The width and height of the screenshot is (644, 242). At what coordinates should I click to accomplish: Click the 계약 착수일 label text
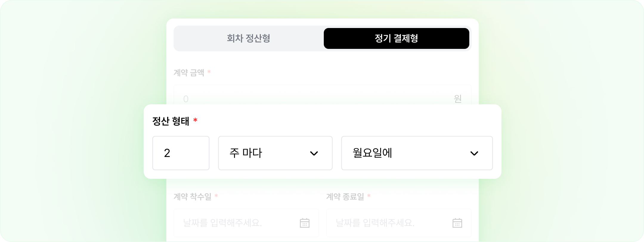click(x=192, y=197)
